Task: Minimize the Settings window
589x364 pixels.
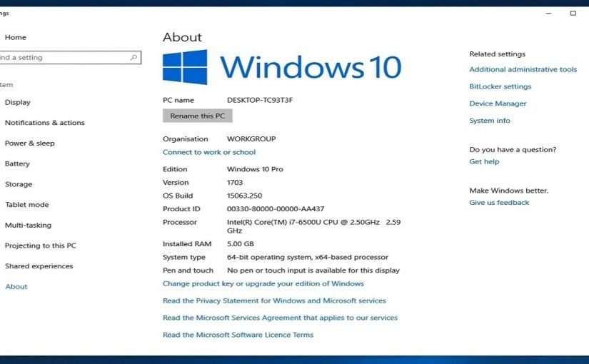Action: (548, 13)
